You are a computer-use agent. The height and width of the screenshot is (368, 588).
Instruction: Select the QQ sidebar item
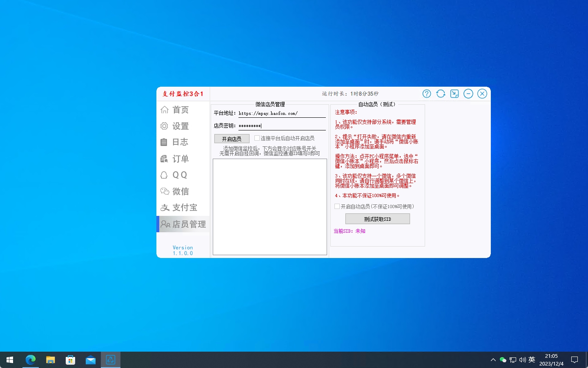pyautogui.click(x=179, y=175)
